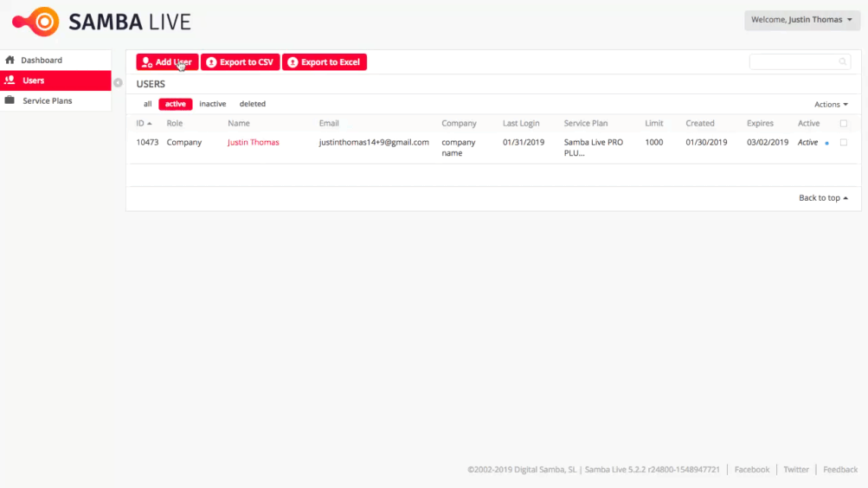Open Service Plans in the sidebar
Image resolution: width=868 pixels, height=488 pixels.
pos(55,100)
